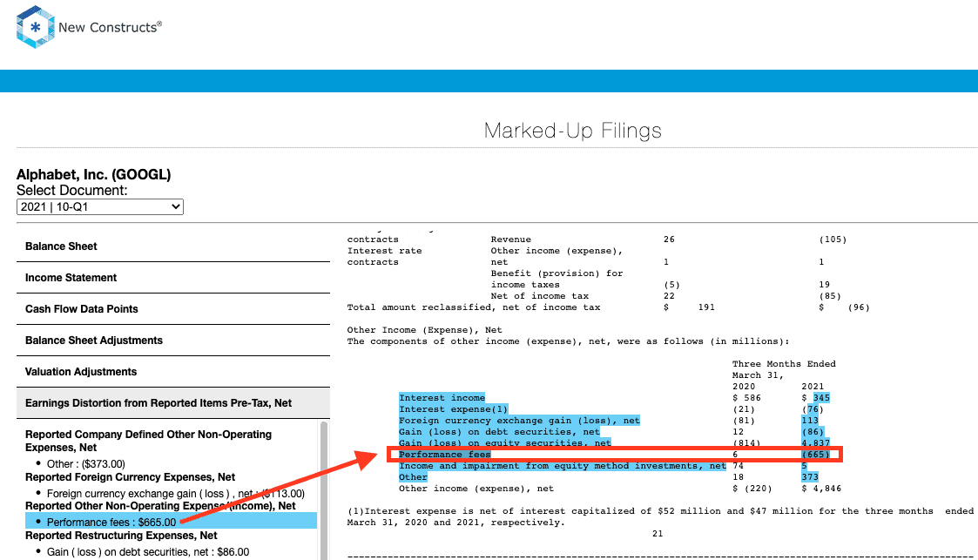The height and width of the screenshot is (560, 978).
Task: Click the 'Other Income (Expense), Net' filing heading
Action: coord(425,330)
